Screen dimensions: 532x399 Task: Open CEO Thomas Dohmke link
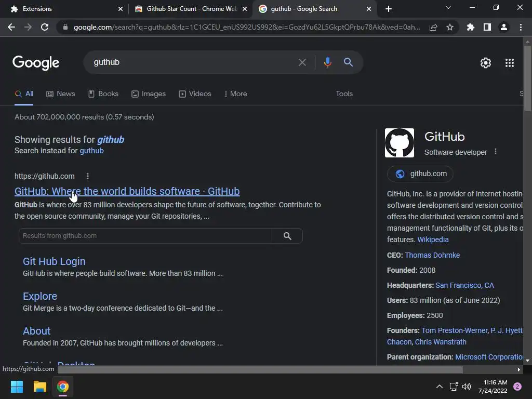tap(432, 255)
